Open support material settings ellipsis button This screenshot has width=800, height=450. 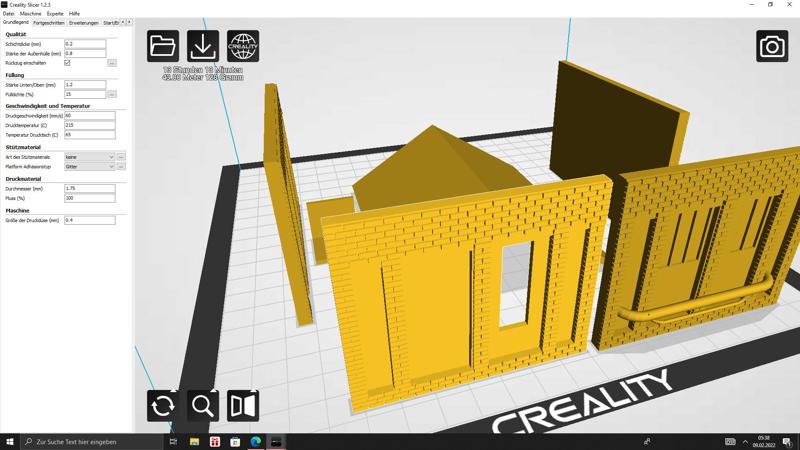[121, 157]
